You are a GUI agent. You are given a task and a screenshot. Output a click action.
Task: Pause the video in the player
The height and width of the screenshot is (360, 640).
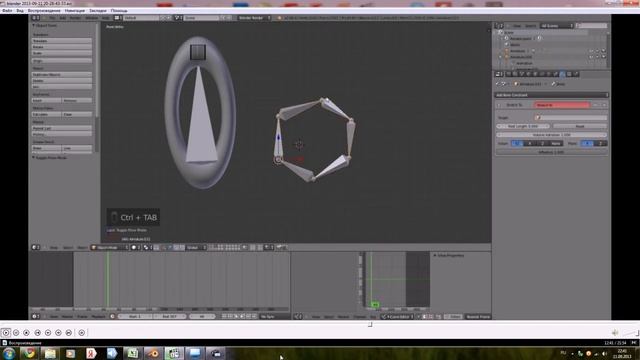pyautogui.click(x=16, y=333)
